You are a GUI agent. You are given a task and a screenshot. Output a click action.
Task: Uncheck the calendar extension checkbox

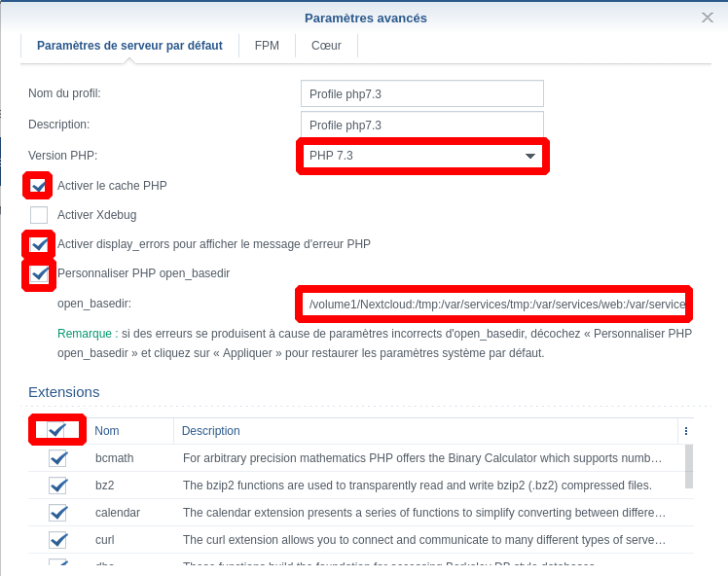[58, 513]
